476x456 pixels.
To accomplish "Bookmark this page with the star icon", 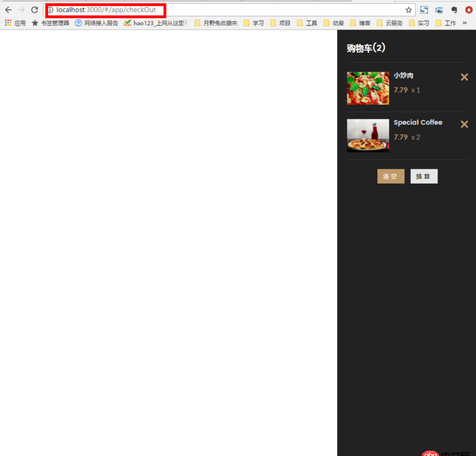I will 409,10.
